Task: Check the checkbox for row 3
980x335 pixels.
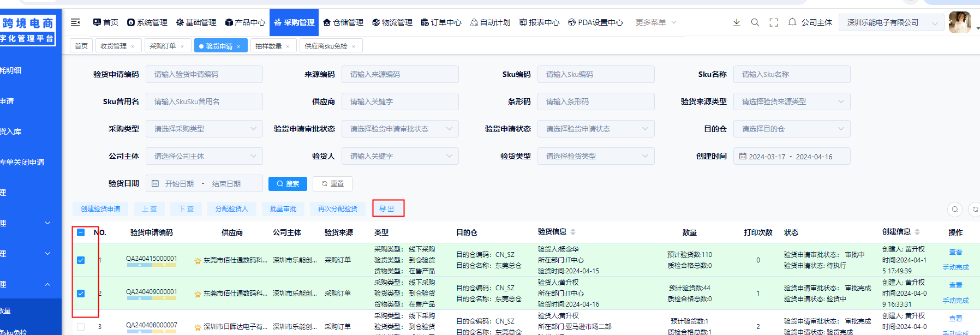Action: [81, 327]
